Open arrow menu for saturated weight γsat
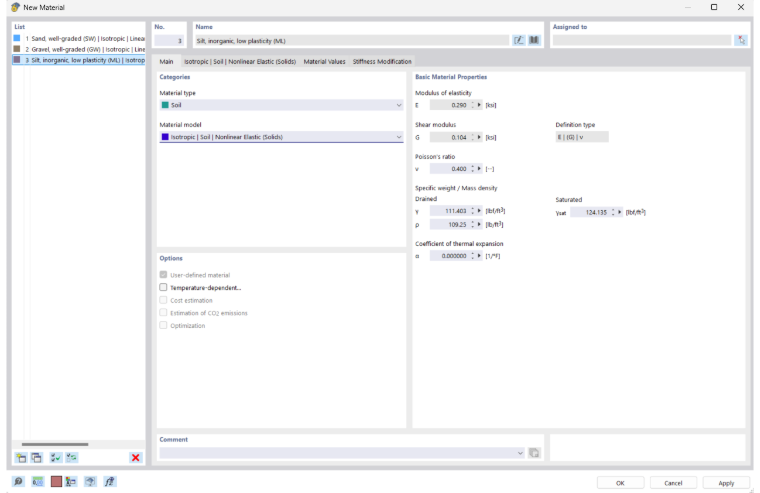The height and width of the screenshot is (493, 760). [619, 212]
